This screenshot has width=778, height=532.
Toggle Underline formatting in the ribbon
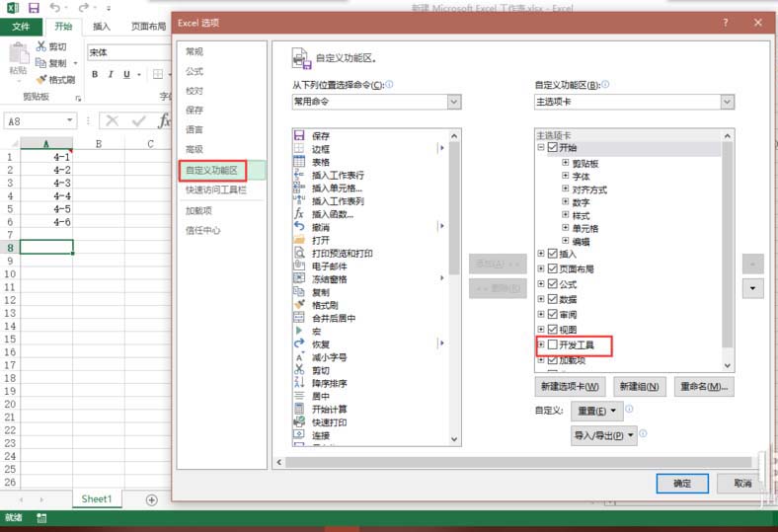[126, 74]
